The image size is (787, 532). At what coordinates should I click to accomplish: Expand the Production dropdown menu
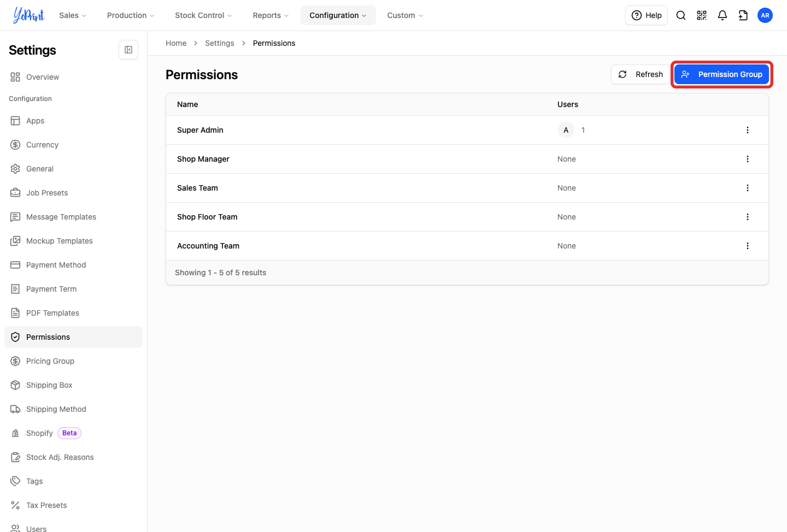[131, 15]
